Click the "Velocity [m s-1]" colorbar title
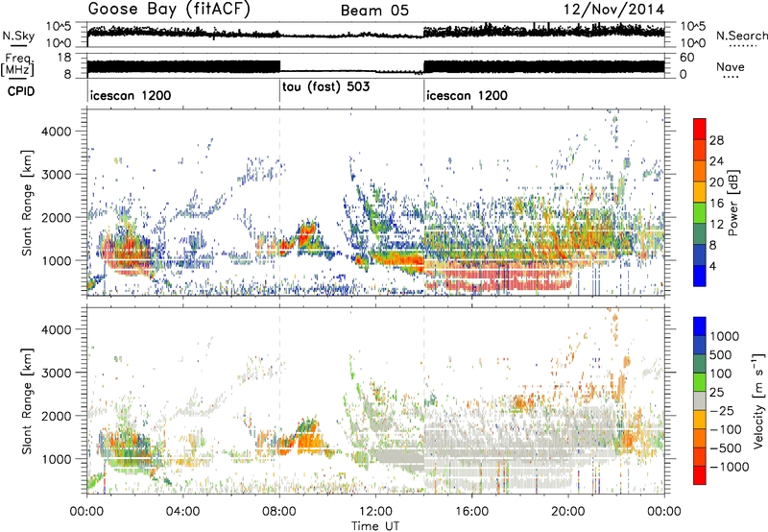The image size is (768, 532). [758, 400]
